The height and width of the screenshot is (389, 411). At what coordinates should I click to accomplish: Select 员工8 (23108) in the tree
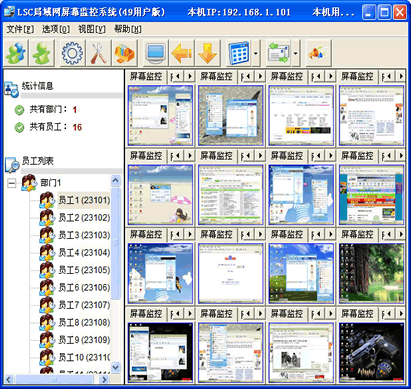[84, 322]
